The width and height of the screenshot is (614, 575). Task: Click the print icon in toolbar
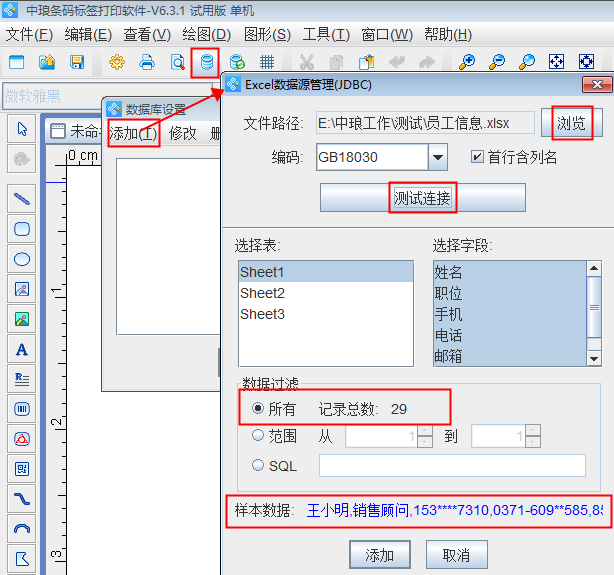(147, 62)
